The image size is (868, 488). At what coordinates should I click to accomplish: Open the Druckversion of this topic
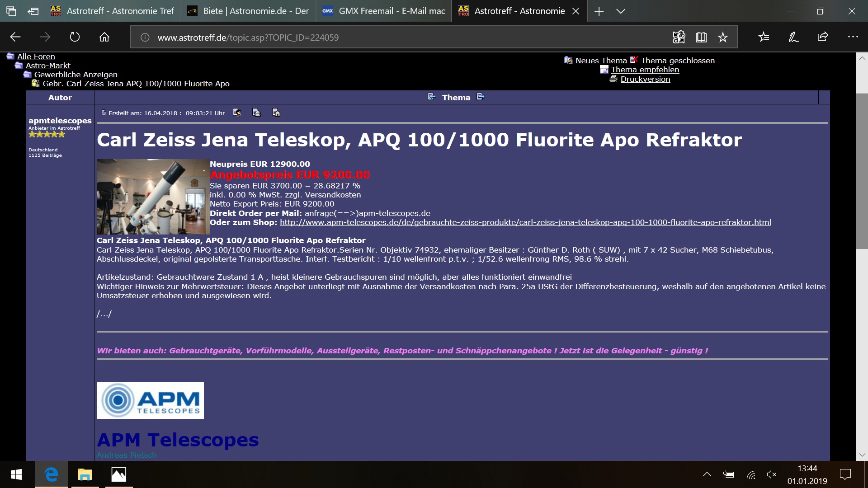coord(645,79)
